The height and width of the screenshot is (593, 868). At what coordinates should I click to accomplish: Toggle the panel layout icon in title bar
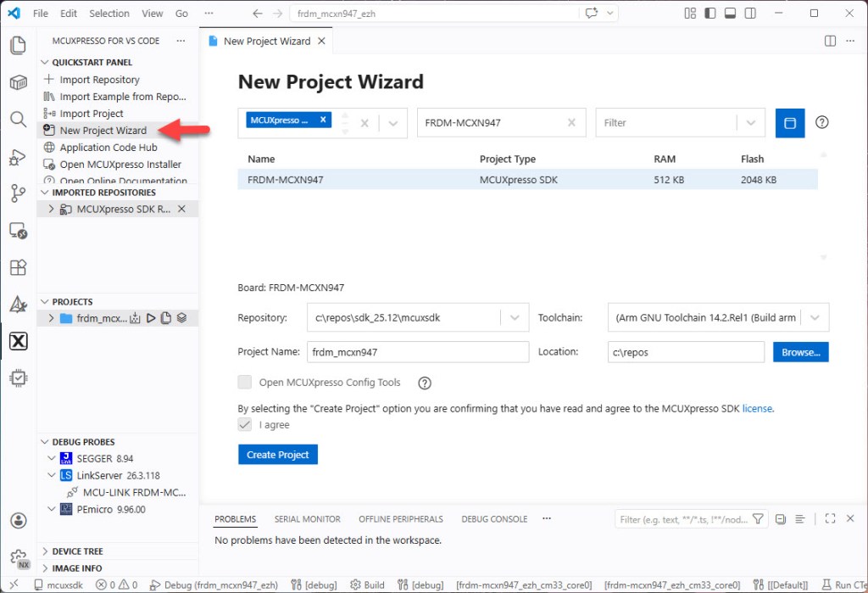(731, 13)
